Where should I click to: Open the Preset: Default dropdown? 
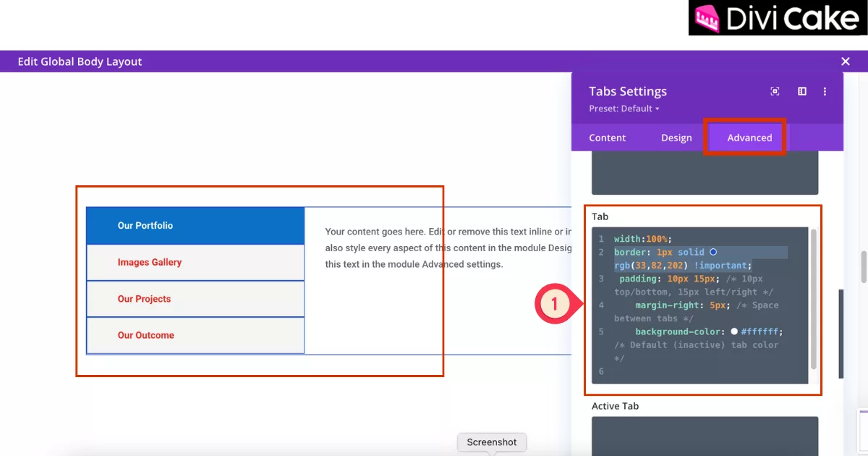(x=624, y=109)
